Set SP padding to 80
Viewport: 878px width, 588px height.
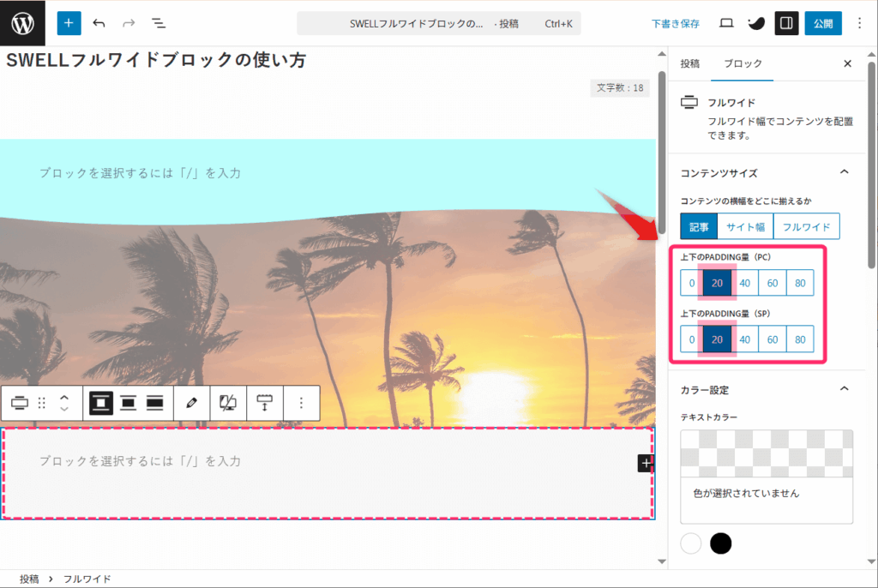(x=800, y=339)
